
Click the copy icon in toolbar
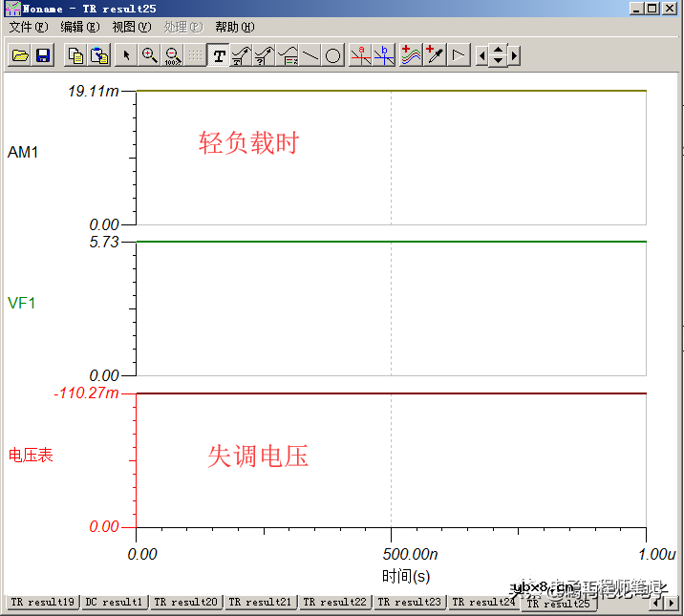pos(75,56)
